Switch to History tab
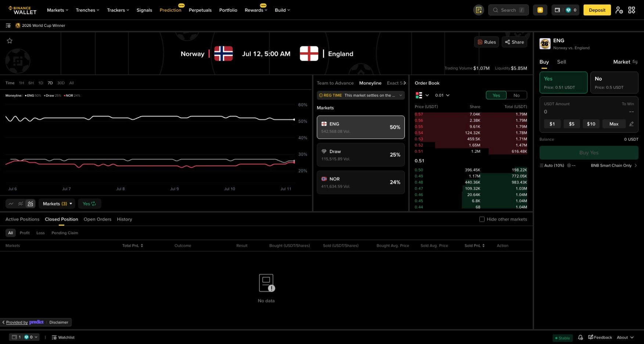The image size is (644, 344). pyautogui.click(x=125, y=219)
